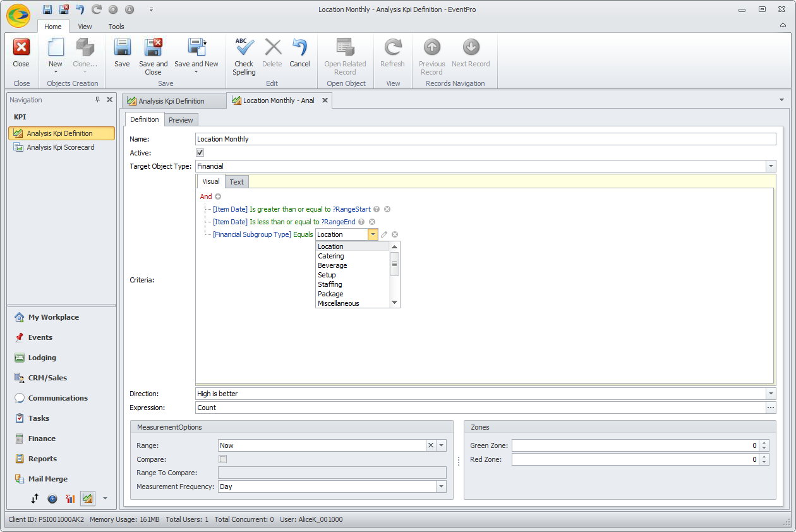The image size is (796, 532).
Task: Open Analysis Kpi Scorecard in navigation
Action: point(61,147)
